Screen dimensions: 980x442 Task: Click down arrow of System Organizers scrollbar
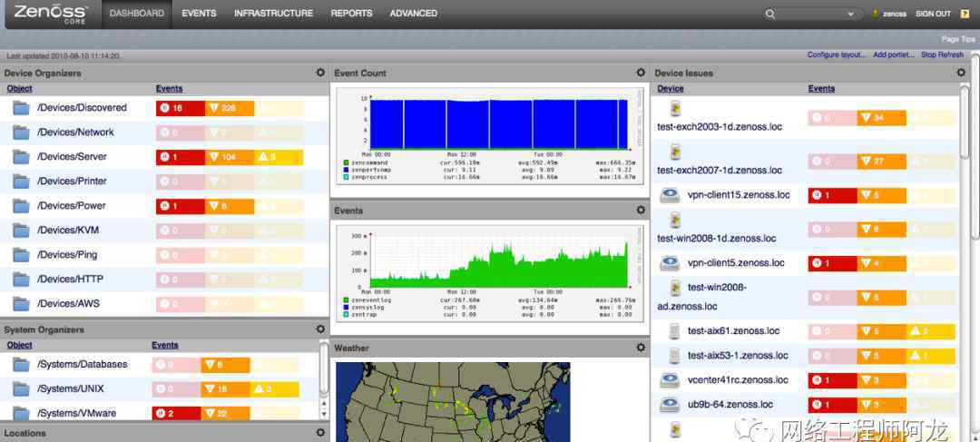coord(324,414)
